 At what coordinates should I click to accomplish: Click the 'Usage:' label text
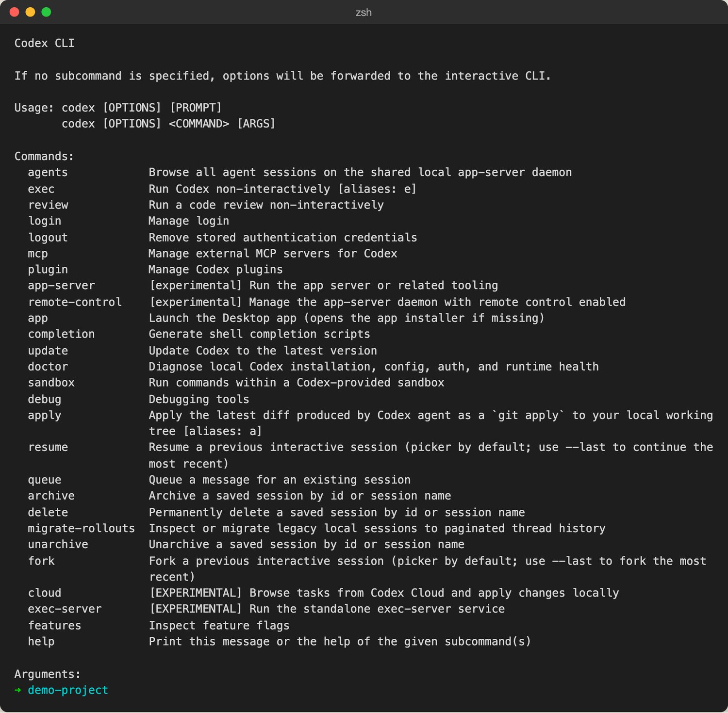[x=34, y=108]
